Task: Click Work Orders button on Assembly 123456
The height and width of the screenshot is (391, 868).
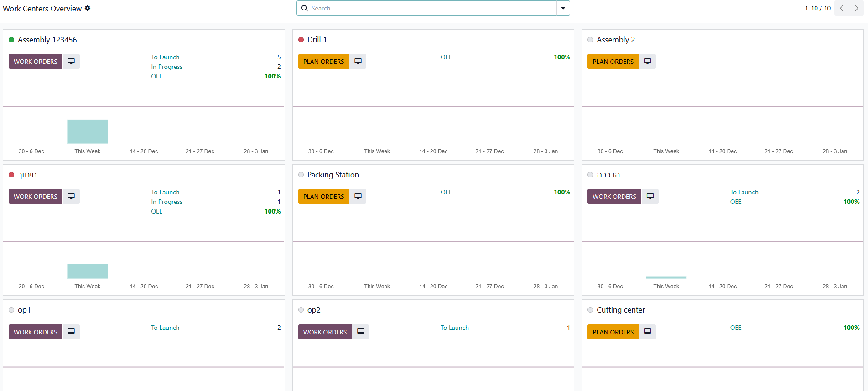Action: pos(36,62)
